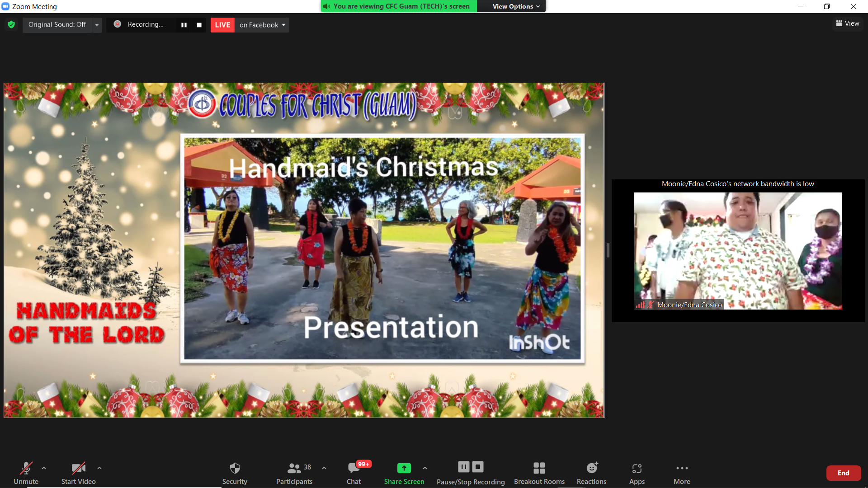Expand caret beside Participants

pos(324,469)
